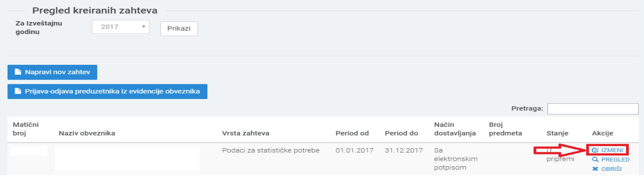Sort table by Stanje column header
The width and height of the screenshot is (644, 177).
coord(557,133)
